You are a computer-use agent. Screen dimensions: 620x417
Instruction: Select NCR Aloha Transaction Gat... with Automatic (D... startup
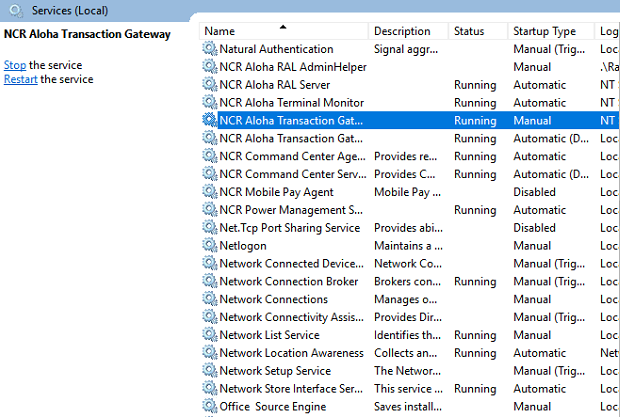point(291,138)
